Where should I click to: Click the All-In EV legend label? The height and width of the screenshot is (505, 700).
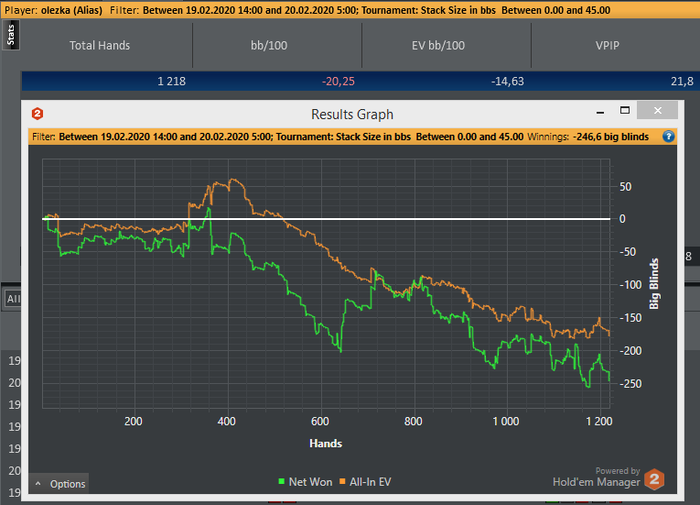tap(370, 482)
